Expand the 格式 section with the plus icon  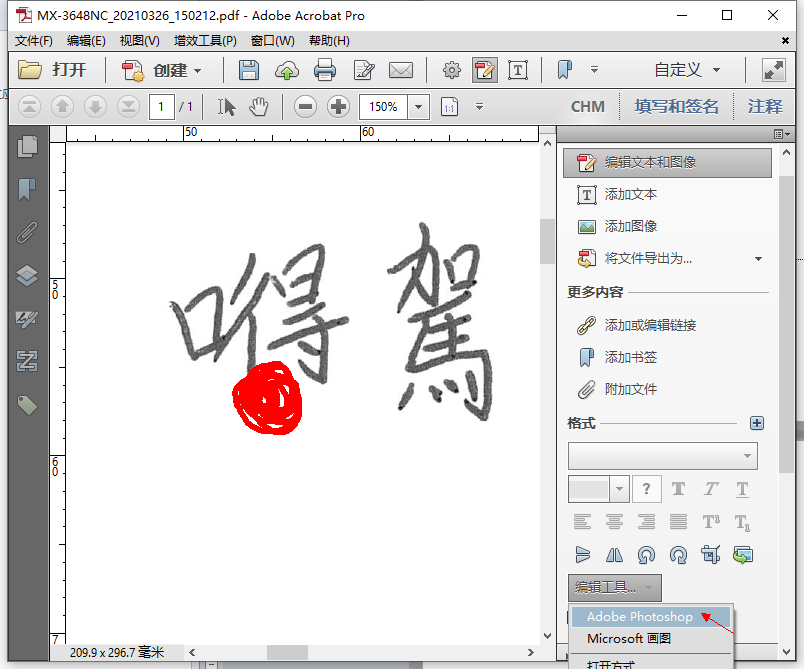point(757,423)
